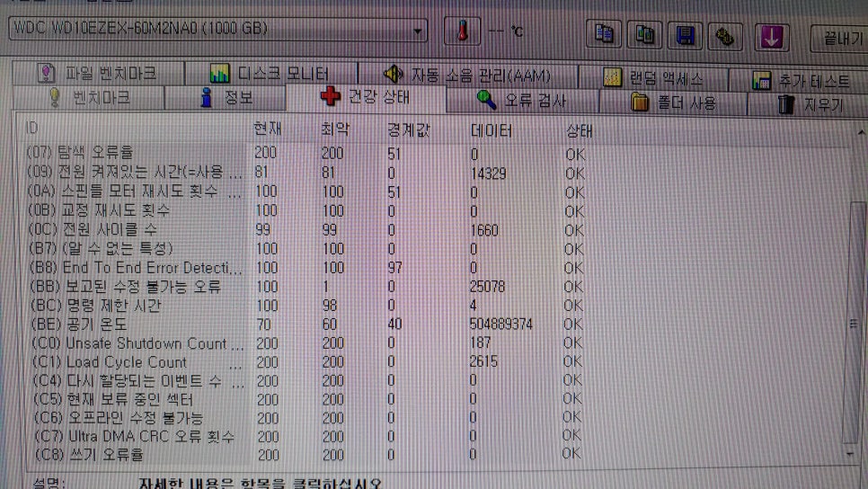Click the 최악 column header
Viewport: 868px width, 489px height.
tap(335, 129)
